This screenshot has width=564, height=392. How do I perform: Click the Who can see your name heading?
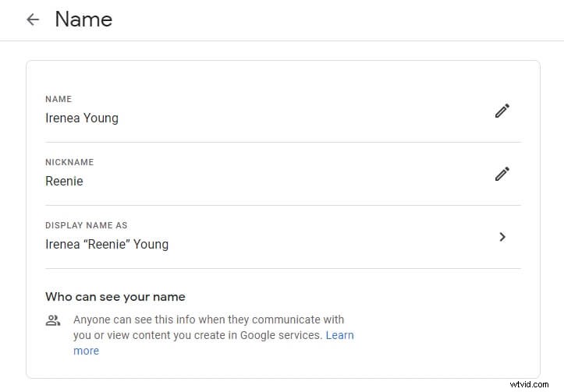coord(115,297)
